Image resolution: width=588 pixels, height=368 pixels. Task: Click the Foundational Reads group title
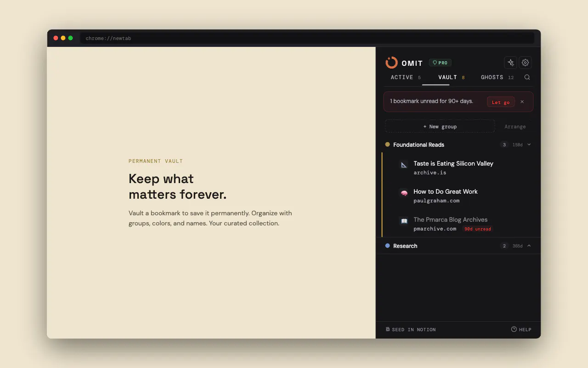(419, 144)
